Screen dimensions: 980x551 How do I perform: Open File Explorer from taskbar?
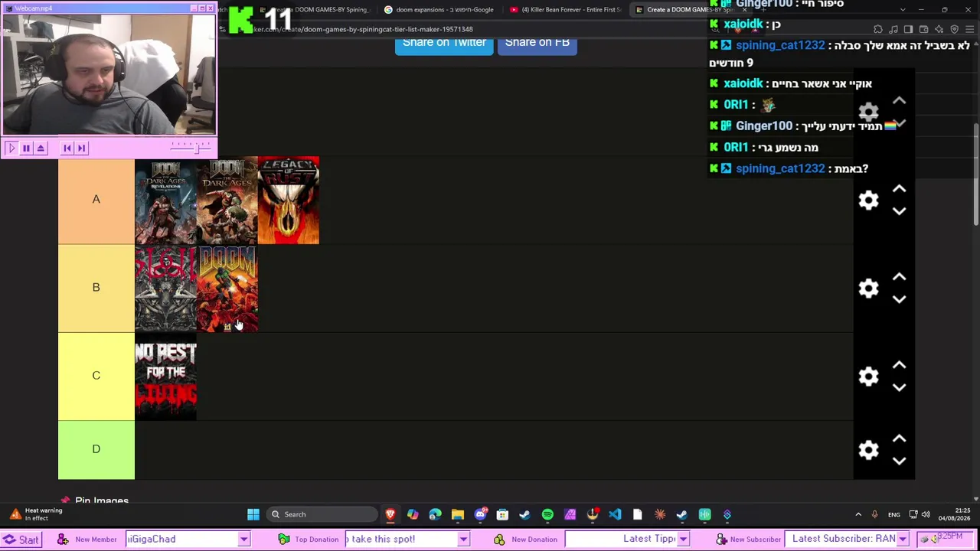pos(458,514)
